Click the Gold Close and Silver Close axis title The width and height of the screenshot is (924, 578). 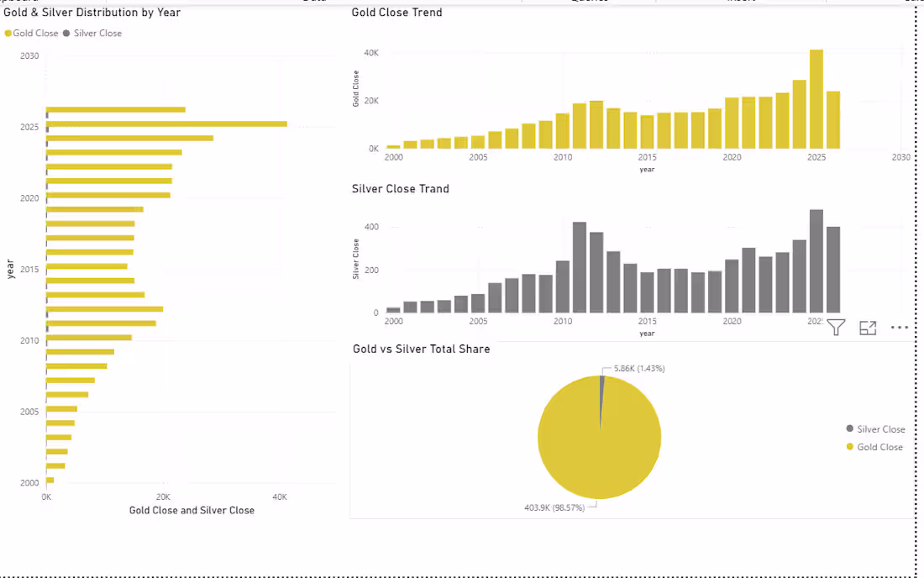pyautogui.click(x=192, y=510)
